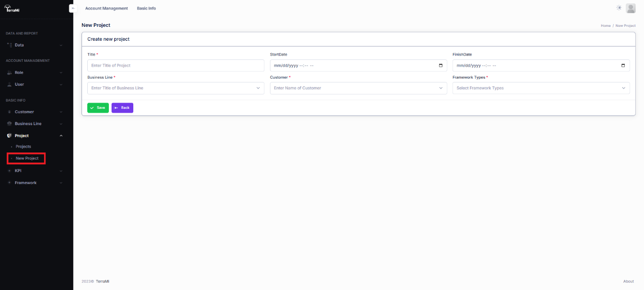
Task: Click the Customer sidebar menu item
Action: click(24, 112)
